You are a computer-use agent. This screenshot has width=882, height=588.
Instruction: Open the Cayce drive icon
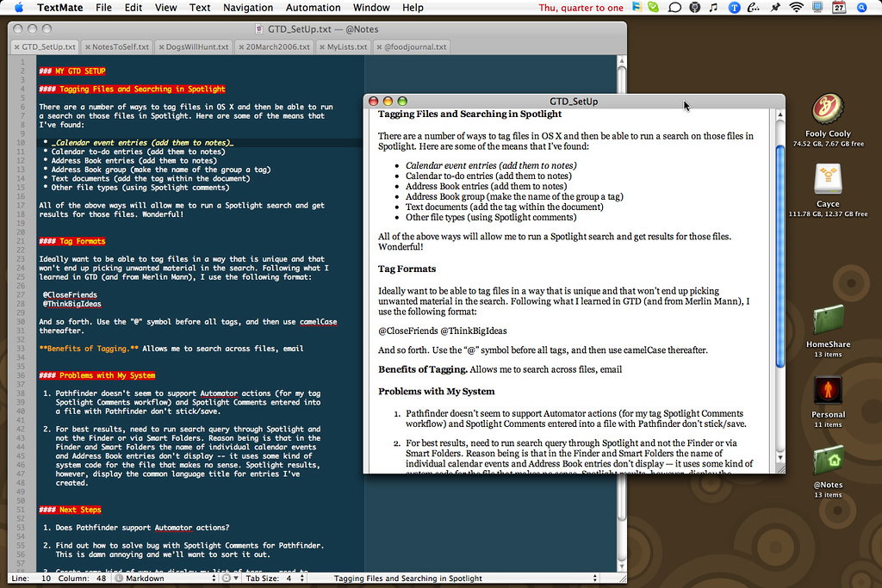coord(828,180)
